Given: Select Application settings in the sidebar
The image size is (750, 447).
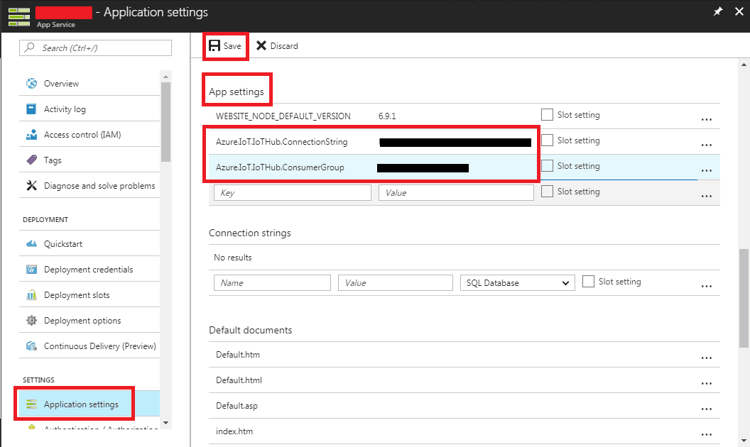Looking at the screenshot, I should coord(89,404).
